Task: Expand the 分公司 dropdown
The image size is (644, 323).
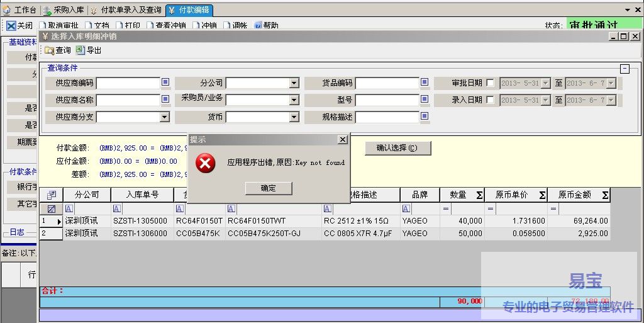Action: [x=294, y=83]
